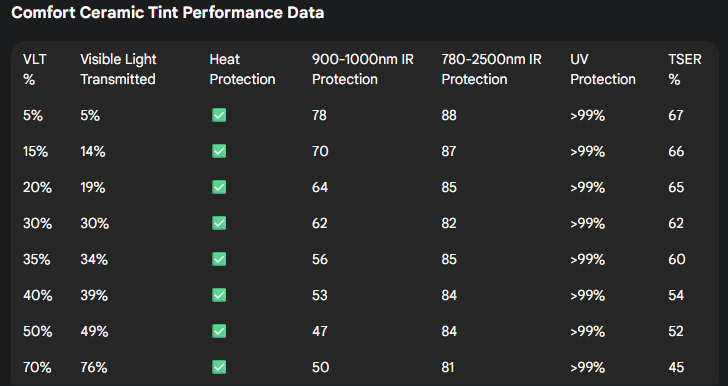Screen dimensions: 728x386
Task: Click the >99% UV value in 5% row
Action: point(587,115)
